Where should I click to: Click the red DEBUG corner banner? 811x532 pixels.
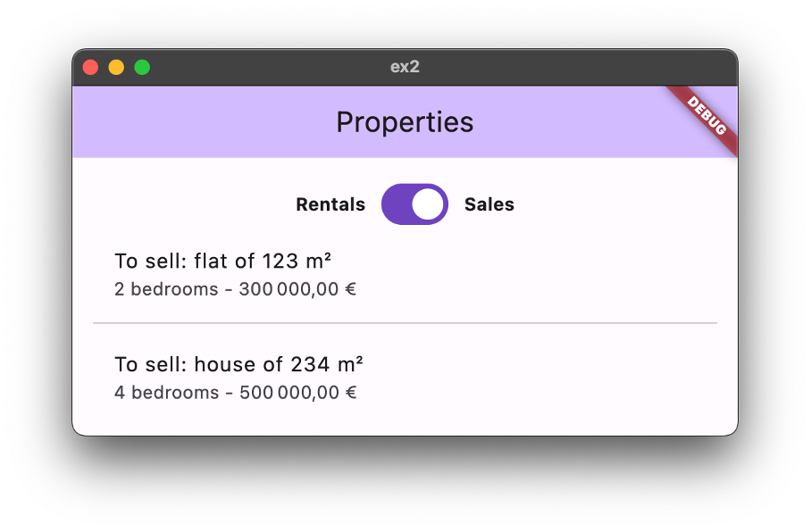(x=707, y=117)
